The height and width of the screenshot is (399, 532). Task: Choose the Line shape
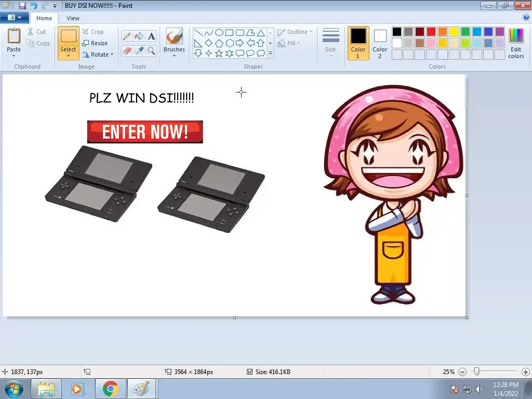(198, 33)
